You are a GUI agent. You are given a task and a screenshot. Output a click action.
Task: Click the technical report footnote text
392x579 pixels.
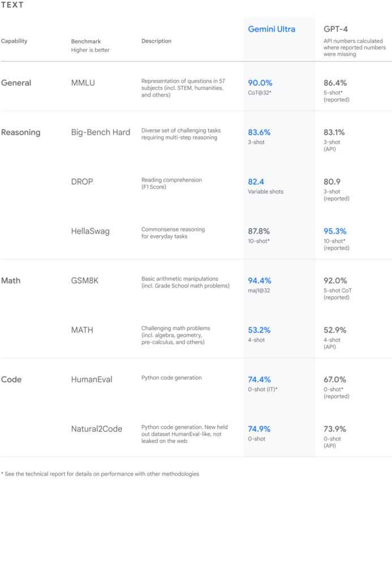click(100, 474)
